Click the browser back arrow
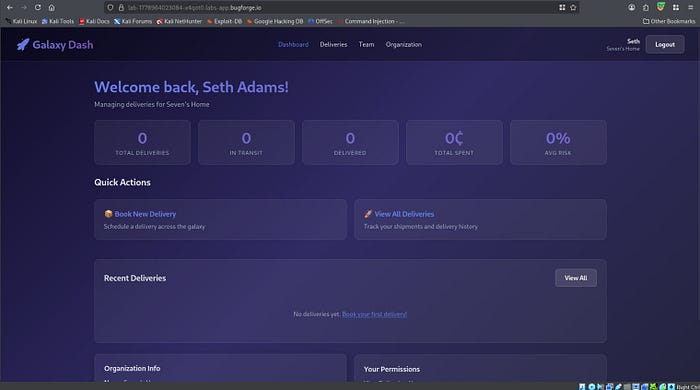 click(9, 8)
